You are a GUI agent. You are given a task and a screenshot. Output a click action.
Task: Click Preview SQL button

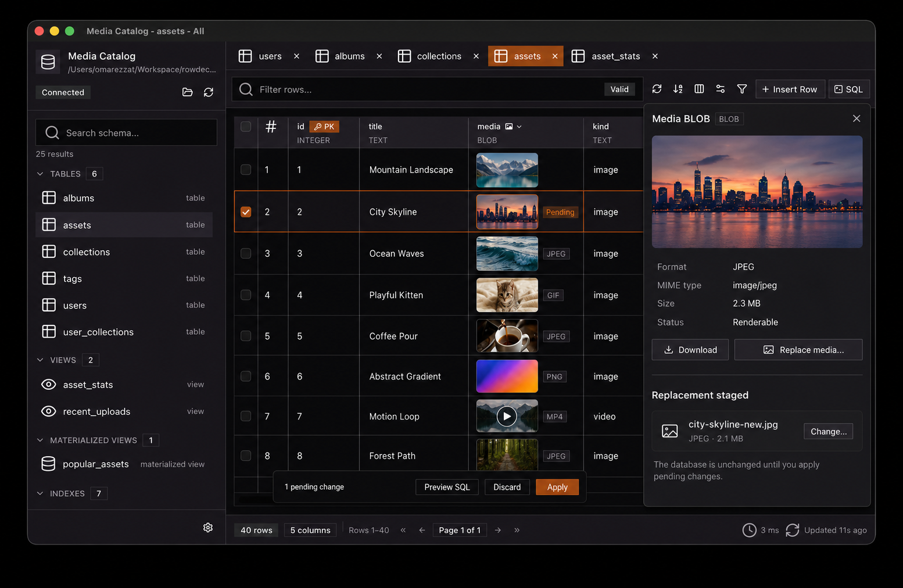pyautogui.click(x=447, y=487)
